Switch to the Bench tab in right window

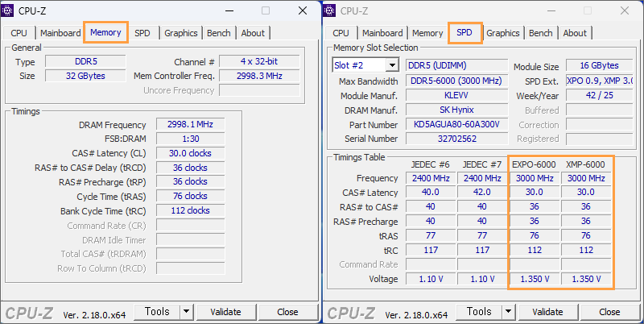tap(540, 33)
